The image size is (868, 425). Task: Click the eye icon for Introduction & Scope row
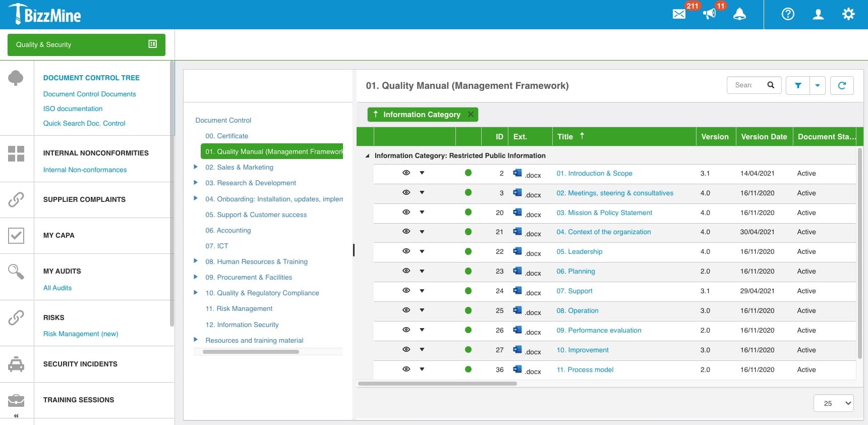pyautogui.click(x=406, y=173)
